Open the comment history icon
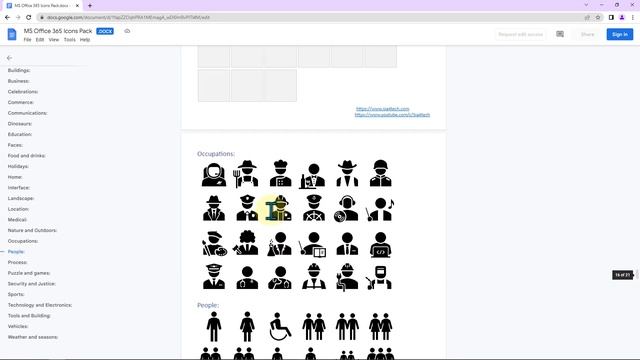Viewport: 640px width, 360px height. point(560,34)
